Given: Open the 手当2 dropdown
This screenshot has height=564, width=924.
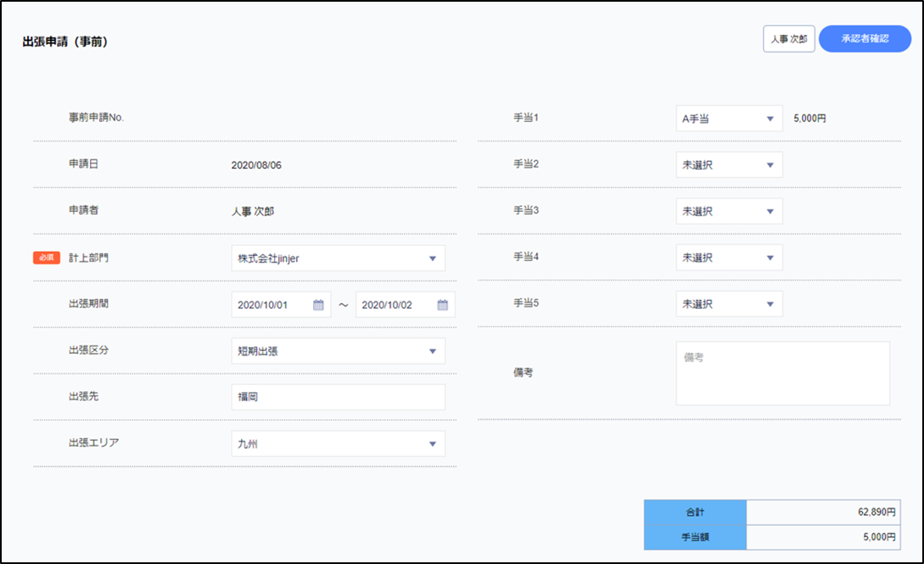Looking at the screenshot, I should tap(729, 165).
